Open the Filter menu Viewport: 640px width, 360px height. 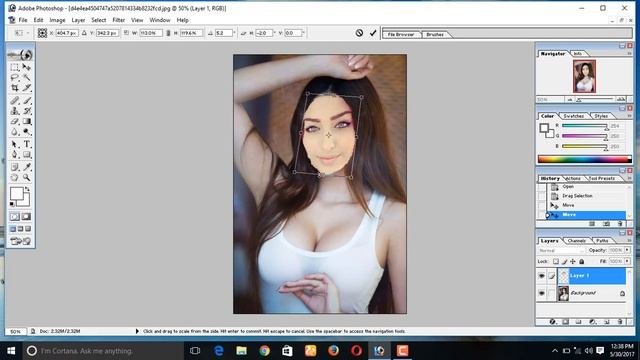118,20
